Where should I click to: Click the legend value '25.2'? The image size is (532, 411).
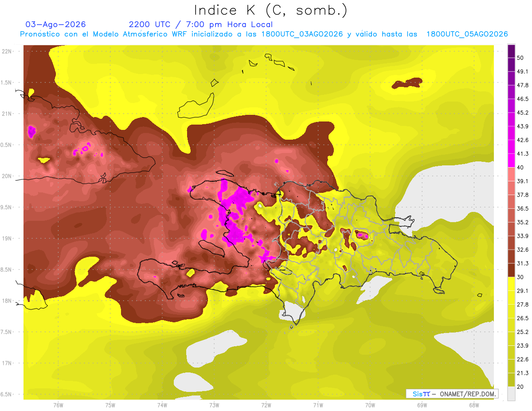(x=522, y=332)
